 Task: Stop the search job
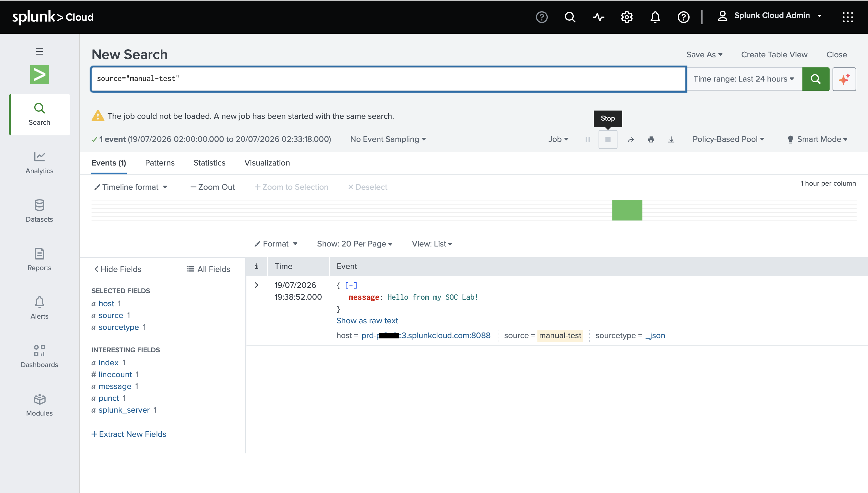coord(608,140)
